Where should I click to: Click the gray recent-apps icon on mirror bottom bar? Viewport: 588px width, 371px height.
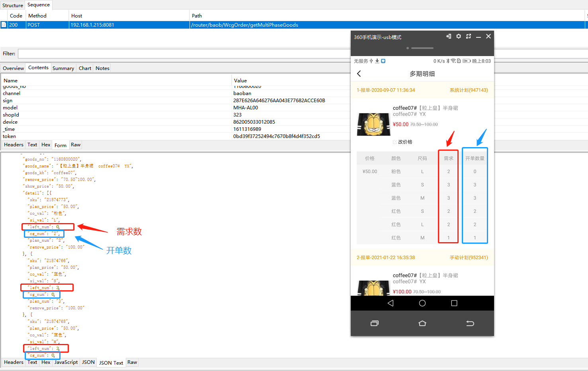pyautogui.click(x=375, y=323)
